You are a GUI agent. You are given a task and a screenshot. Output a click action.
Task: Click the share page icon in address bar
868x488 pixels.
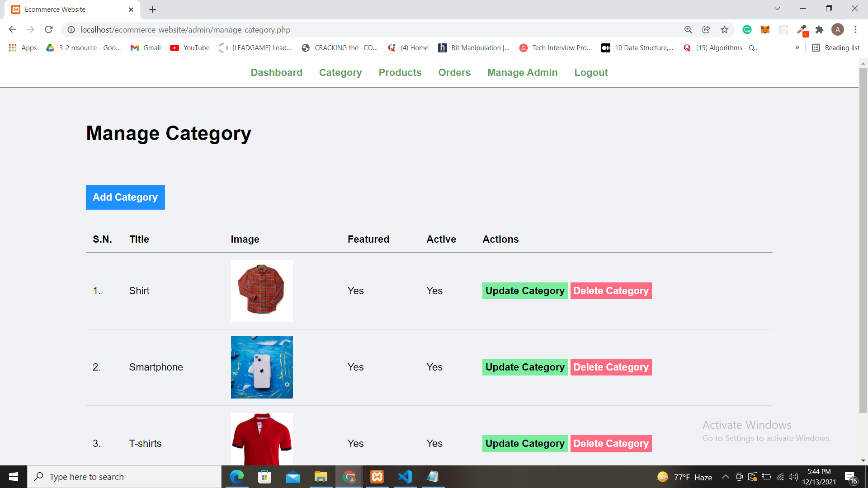click(706, 29)
